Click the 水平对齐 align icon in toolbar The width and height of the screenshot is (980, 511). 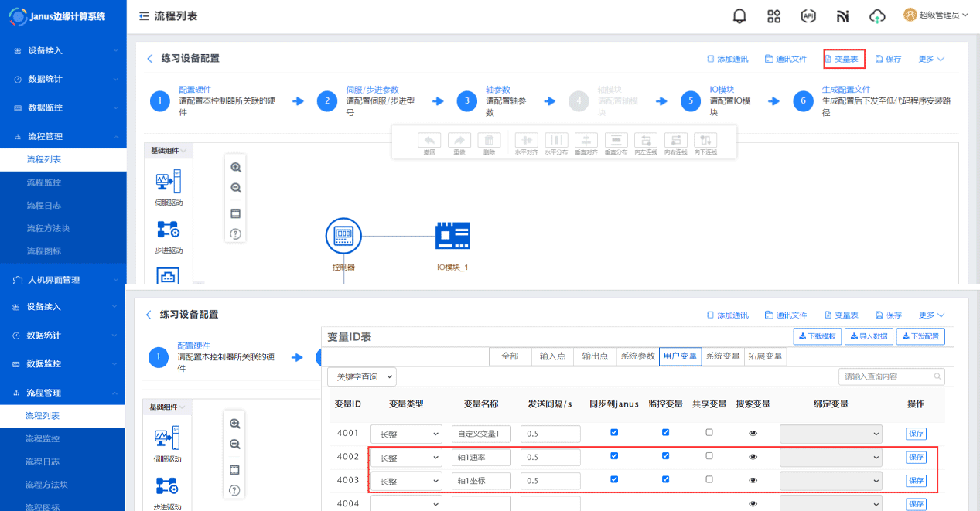click(526, 141)
